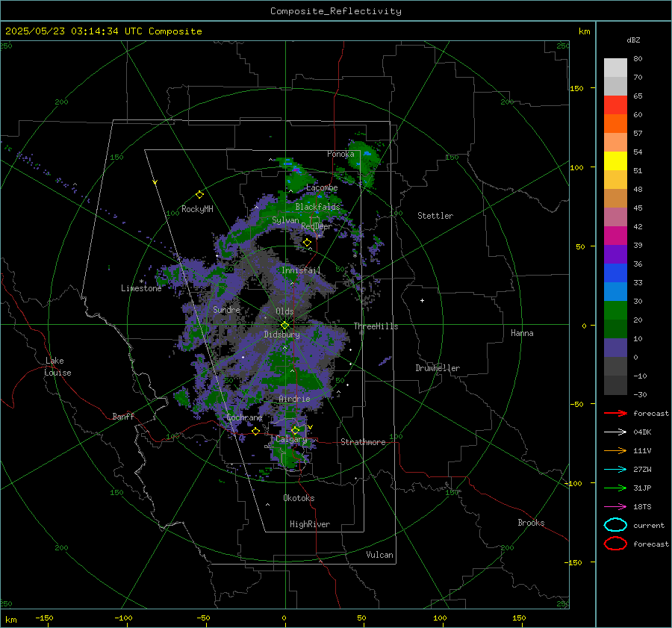Click the dBZ legend heading
The width and height of the screenshot is (672, 628).
coord(633,40)
